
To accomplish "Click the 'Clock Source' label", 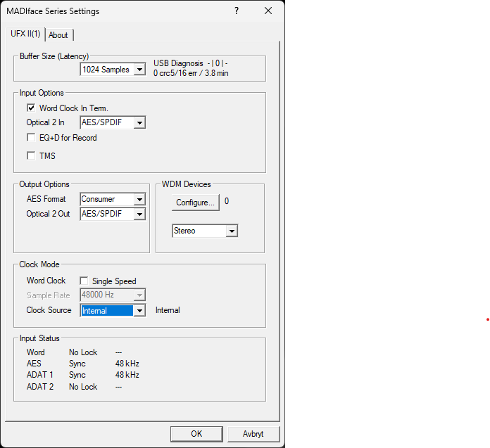I will pyautogui.click(x=49, y=310).
